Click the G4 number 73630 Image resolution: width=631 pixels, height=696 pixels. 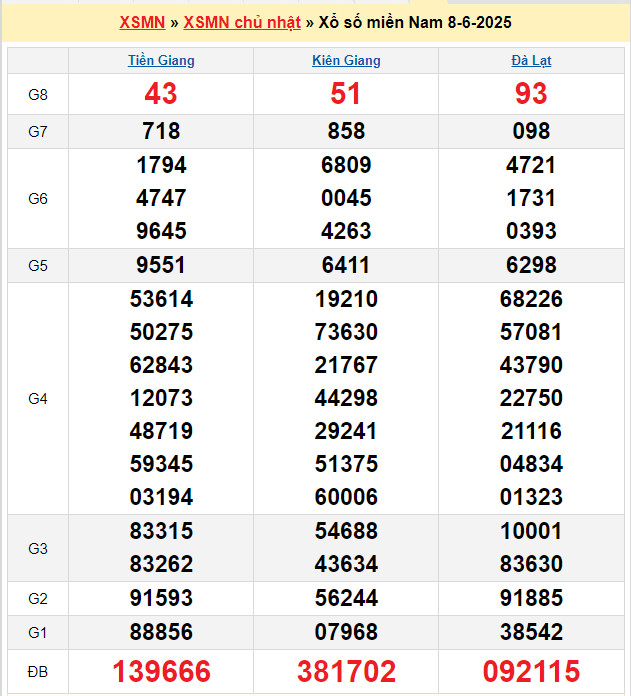(346, 332)
